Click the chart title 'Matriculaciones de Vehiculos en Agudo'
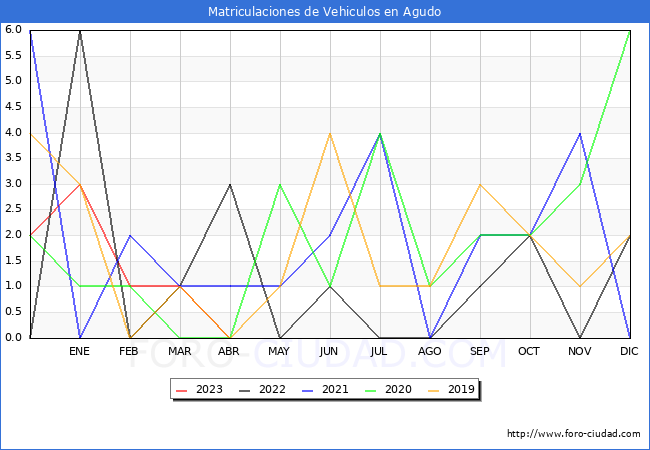 tap(324, 12)
